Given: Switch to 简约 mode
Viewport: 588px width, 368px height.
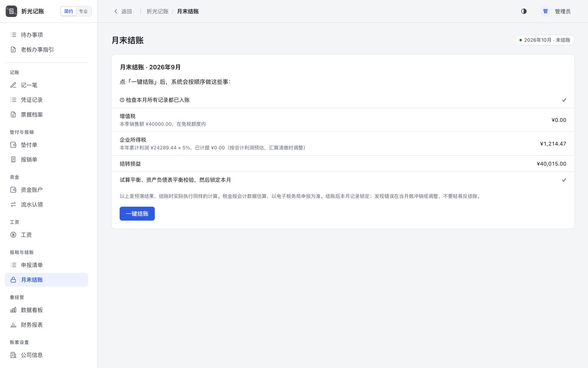Looking at the screenshot, I should coord(68,11).
